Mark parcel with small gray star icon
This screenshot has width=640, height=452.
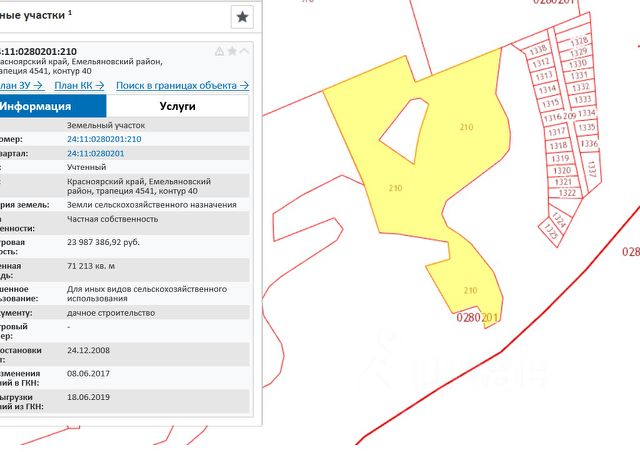[232, 51]
